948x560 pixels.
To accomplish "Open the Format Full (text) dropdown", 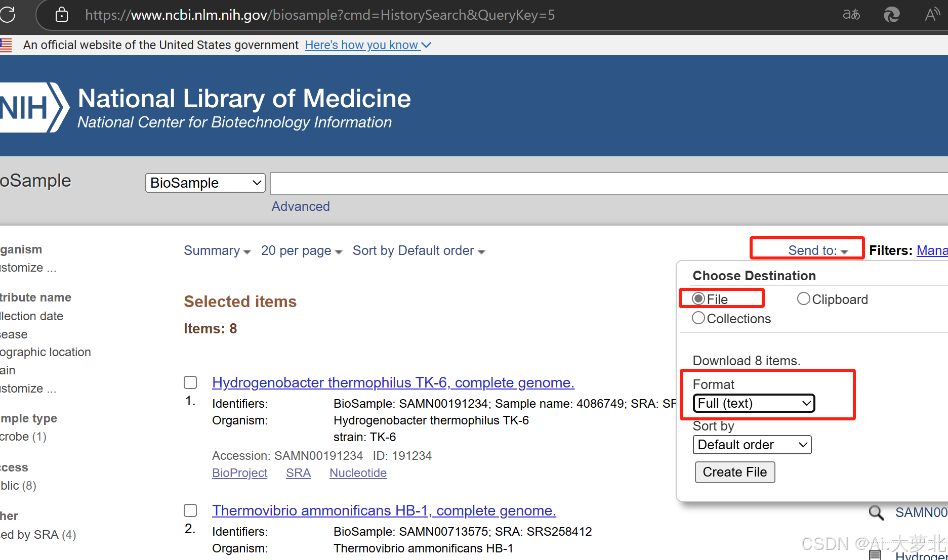I will [754, 403].
